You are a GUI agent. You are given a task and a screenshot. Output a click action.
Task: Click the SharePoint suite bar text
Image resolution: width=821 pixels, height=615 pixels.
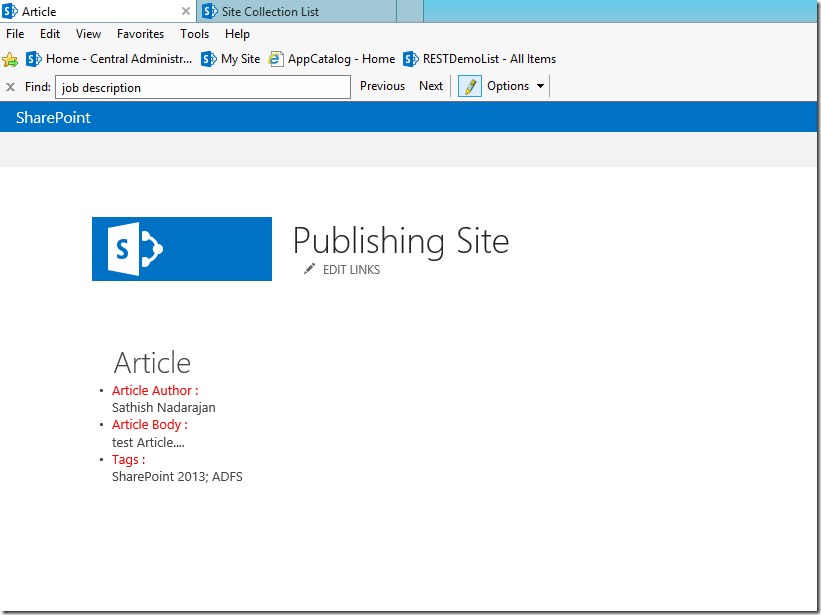[53, 117]
